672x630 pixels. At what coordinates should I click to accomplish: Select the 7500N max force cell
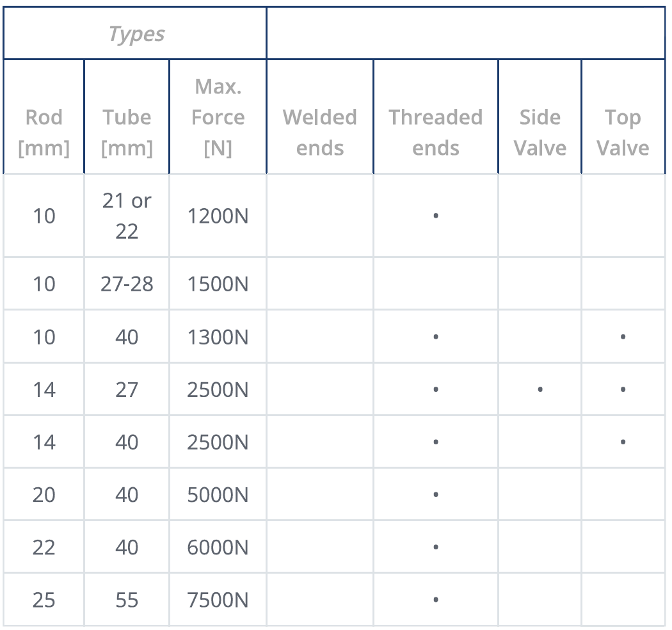pos(218,600)
